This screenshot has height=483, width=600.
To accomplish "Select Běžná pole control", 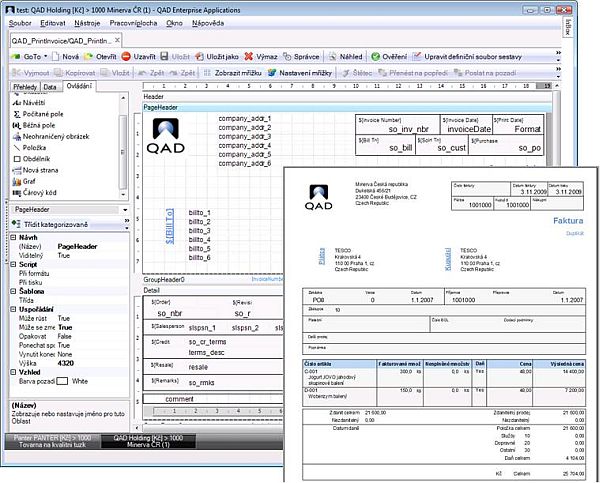I will coord(34,125).
